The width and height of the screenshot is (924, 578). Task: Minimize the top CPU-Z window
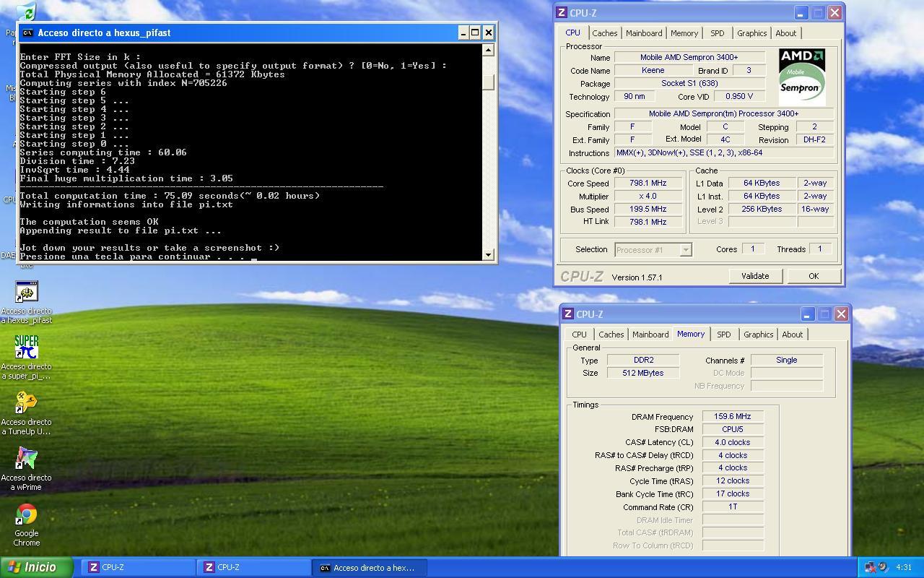tap(801, 13)
